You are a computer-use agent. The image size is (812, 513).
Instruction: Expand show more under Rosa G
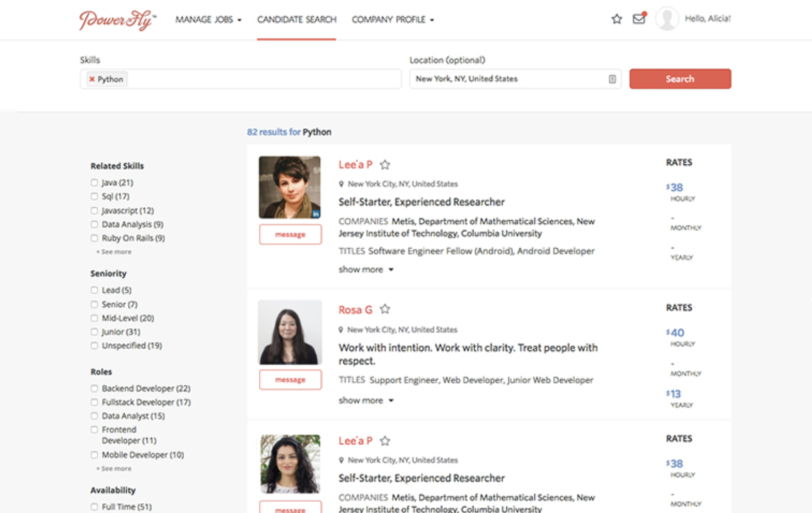coord(366,400)
